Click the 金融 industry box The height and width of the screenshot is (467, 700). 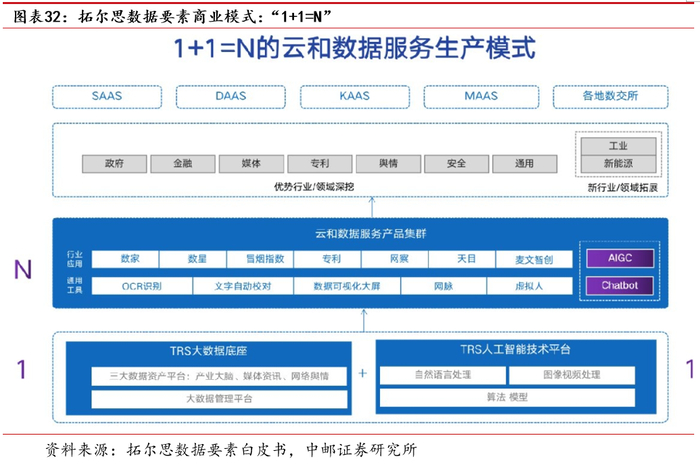[x=183, y=164]
